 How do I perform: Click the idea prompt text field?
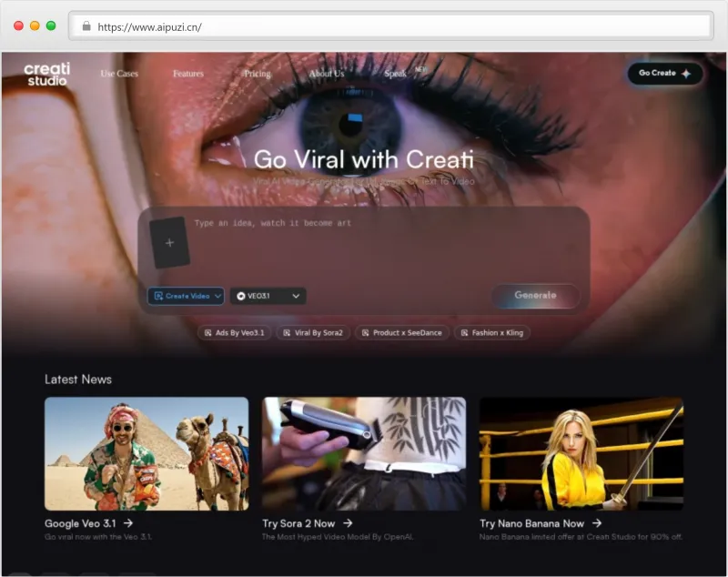tap(382, 246)
